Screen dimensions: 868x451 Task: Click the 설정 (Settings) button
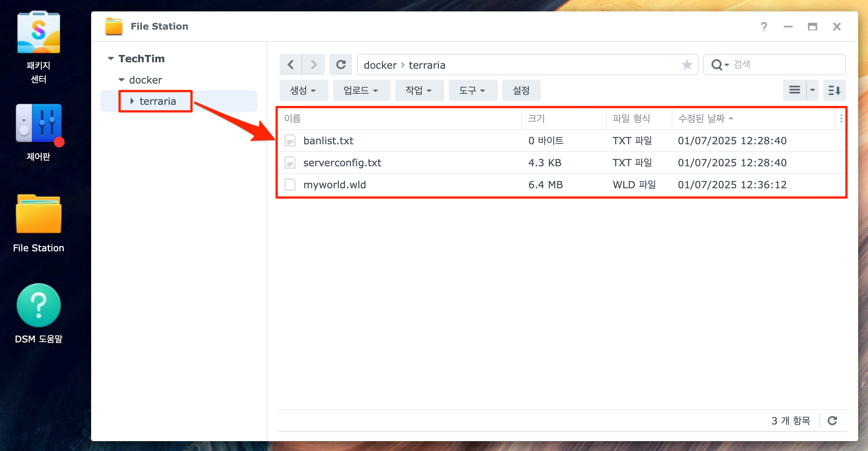pyautogui.click(x=521, y=90)
